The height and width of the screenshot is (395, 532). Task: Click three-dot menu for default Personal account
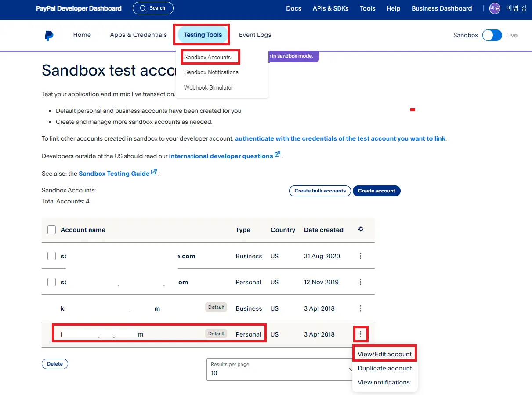click(x=360, y=334)
